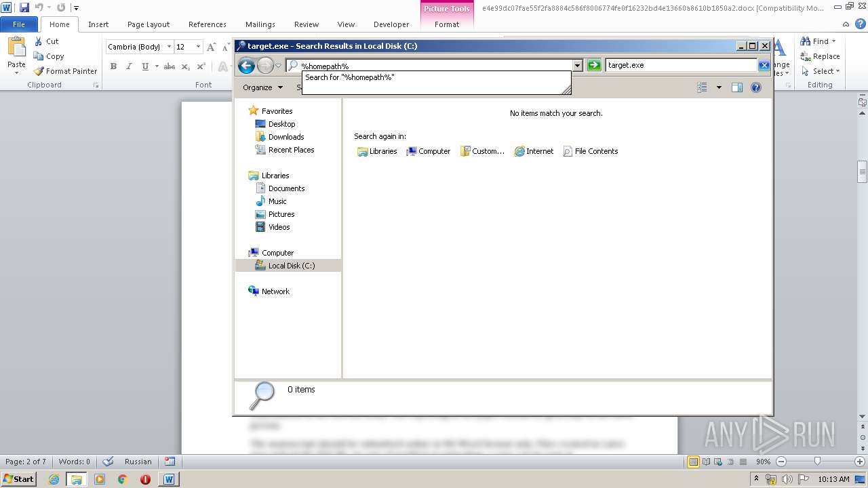
Task: Go back in Explorer search window
Action: pos(246,65)
